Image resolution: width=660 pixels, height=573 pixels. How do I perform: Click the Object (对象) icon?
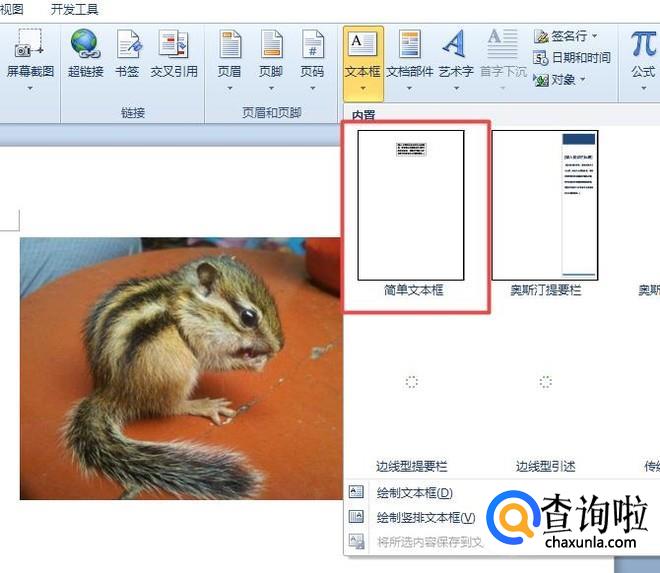540,79
